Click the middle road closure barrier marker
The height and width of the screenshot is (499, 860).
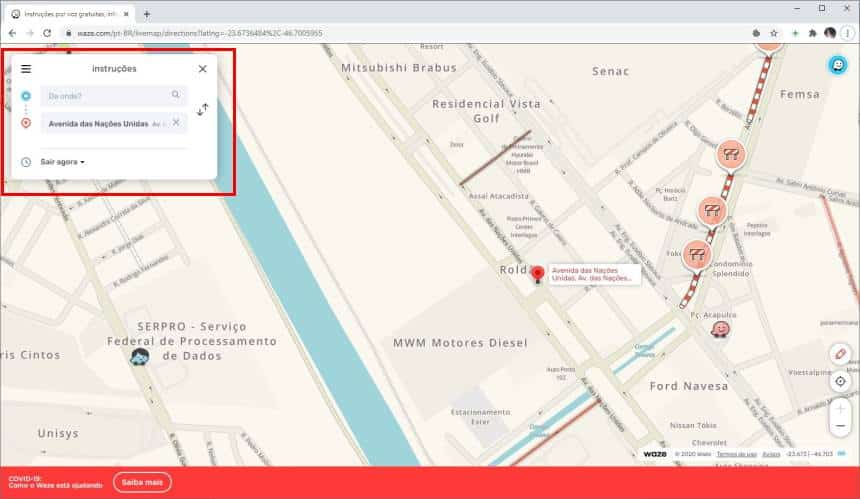coord(712,212)
